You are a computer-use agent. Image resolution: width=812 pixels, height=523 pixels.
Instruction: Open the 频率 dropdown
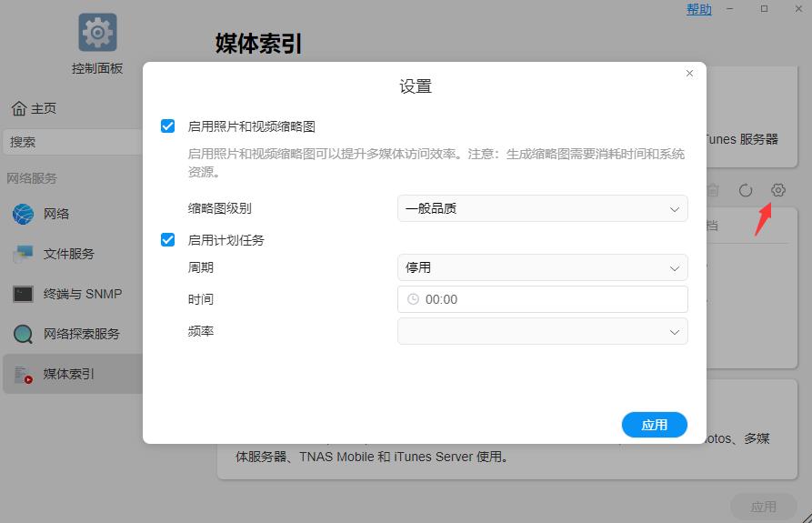coord(542,331)
